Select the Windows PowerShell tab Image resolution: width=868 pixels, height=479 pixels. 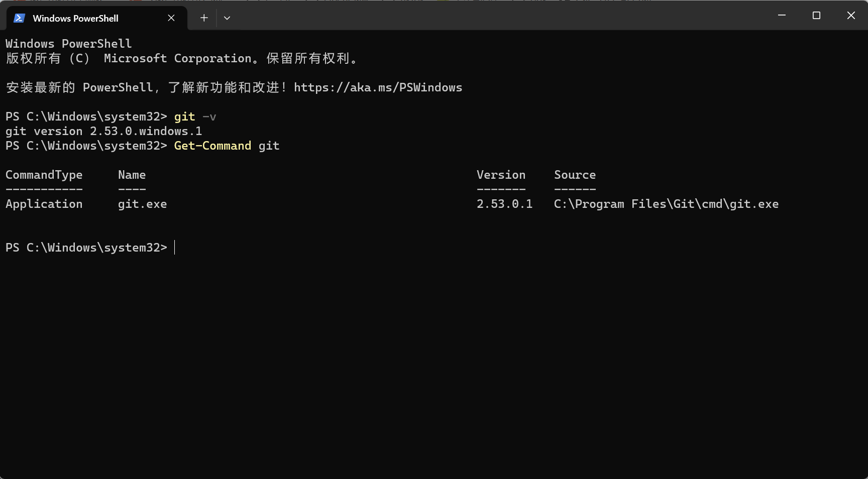coord(96,18)
